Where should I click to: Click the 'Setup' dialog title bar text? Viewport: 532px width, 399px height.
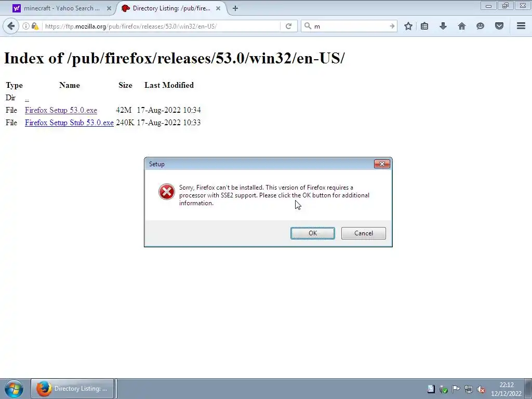tap(157, 164)
